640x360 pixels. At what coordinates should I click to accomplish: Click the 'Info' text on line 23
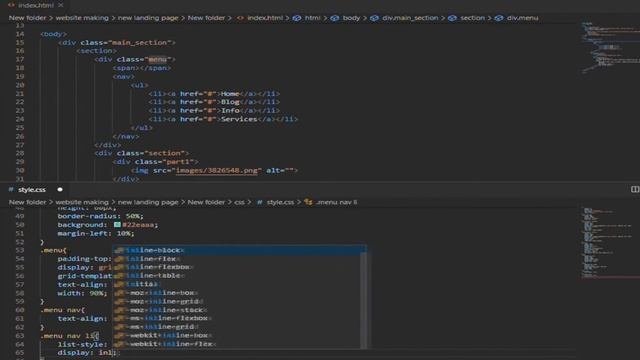230,111
